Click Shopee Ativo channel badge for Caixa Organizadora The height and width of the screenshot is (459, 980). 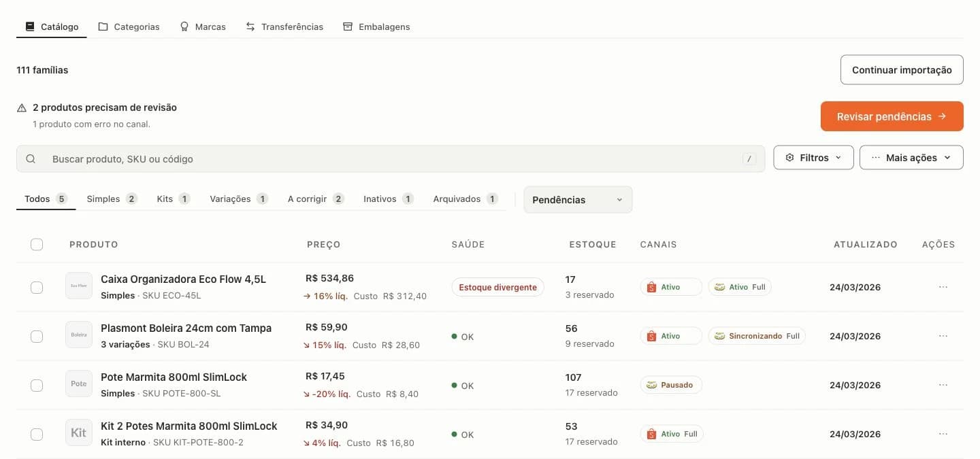pos(671,287)
